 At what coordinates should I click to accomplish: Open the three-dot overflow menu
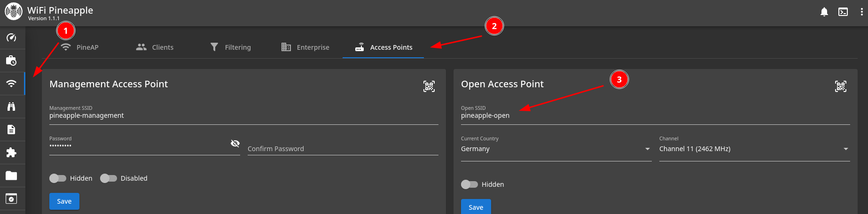[861, 12]
